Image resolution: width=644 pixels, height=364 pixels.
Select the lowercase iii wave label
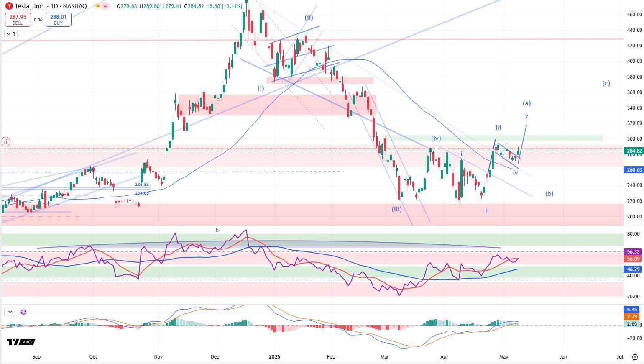pos(498,128)
